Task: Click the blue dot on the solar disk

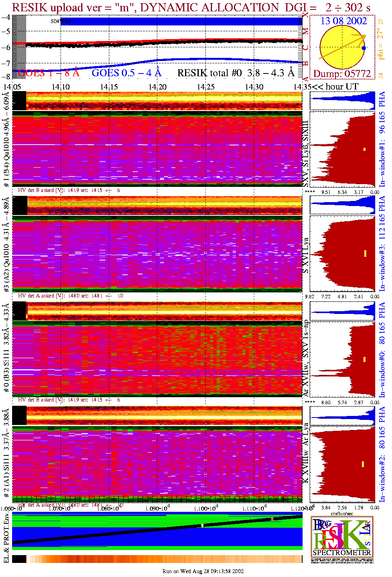Action: pyautogui.click(x=363, y=48)
